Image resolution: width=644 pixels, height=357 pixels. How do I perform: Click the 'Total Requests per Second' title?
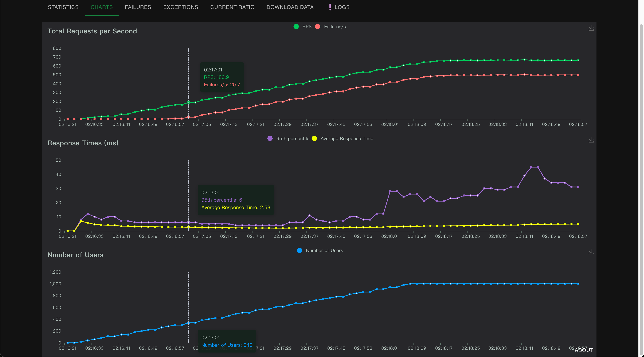92,31
